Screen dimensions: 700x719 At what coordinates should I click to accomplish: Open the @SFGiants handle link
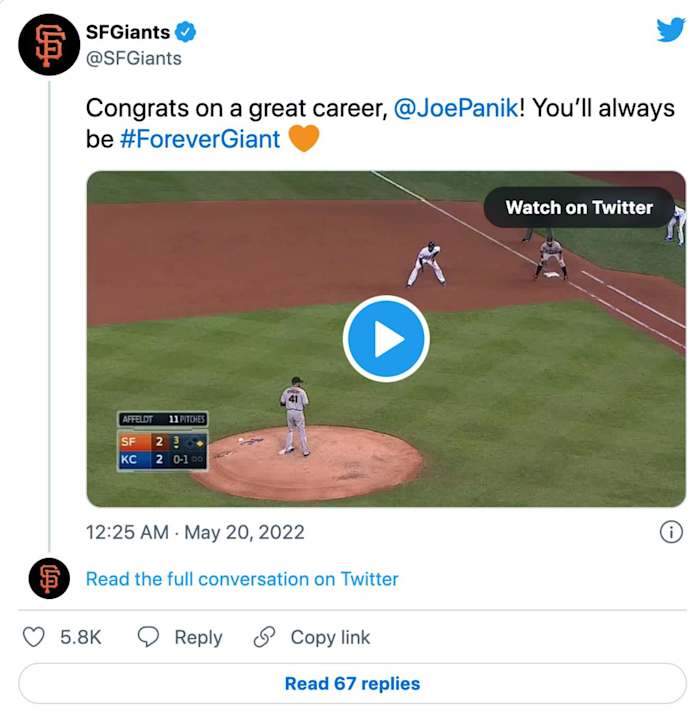[134, 58]
